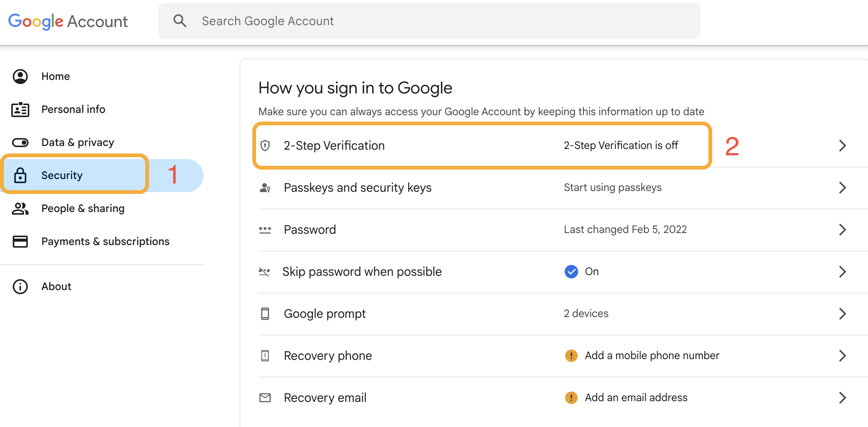
Task: Click 'Add an email address' link
Action: click(636, 398)
